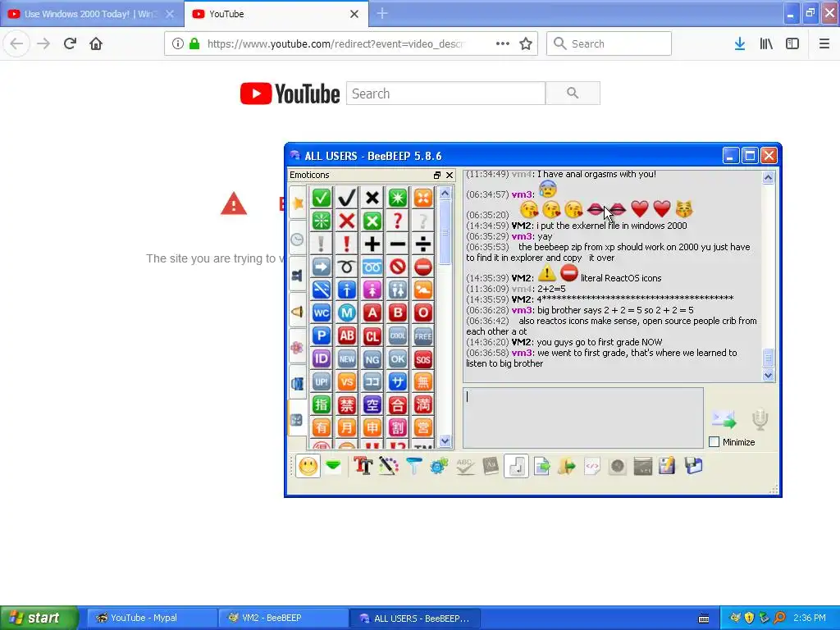The height and width of the screenshot is (630, 840).
Task: Float the Emoticons panel with undock button
Action: (437, 176)
